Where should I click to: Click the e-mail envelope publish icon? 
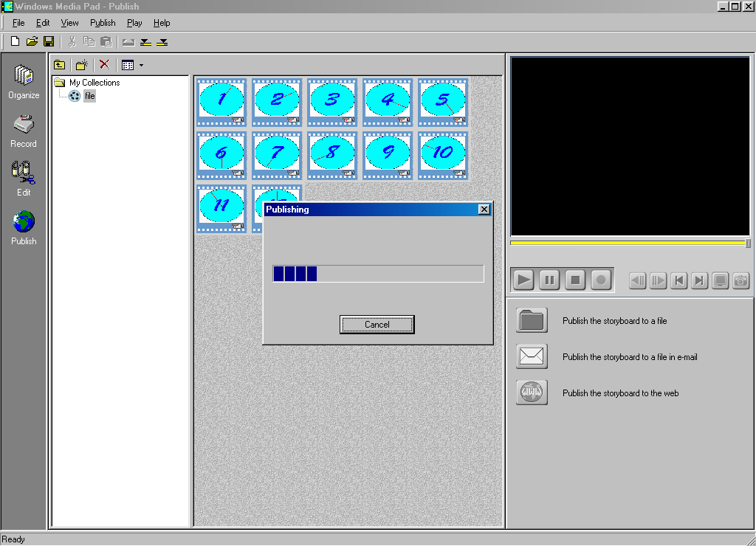point(532,357)
